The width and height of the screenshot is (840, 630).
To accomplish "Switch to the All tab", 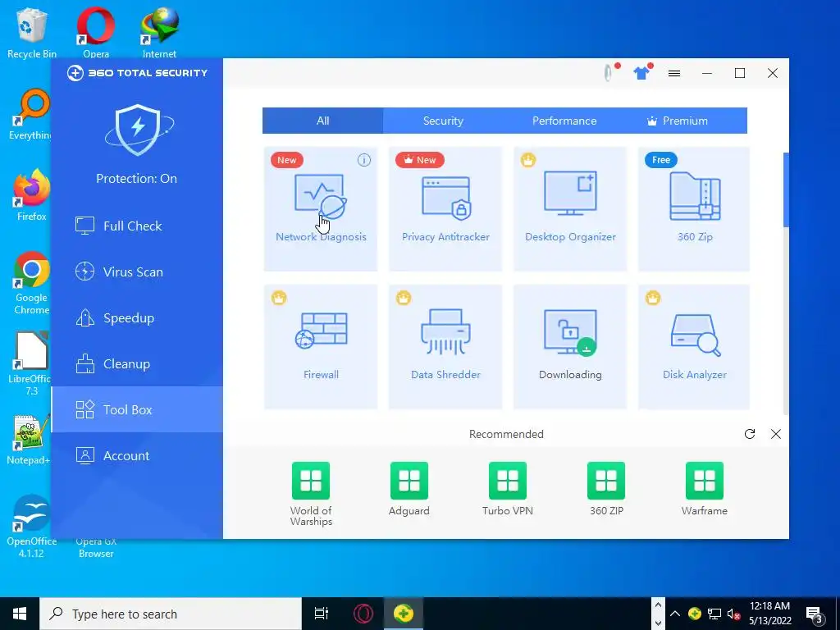I will (x=322, y=121).
